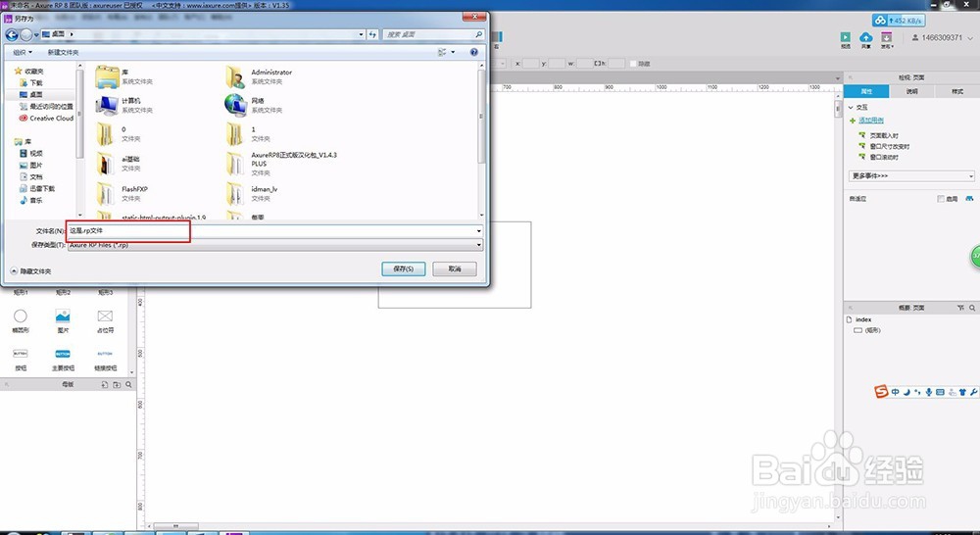Viewport: 980px width, 535px height.
Task: Select the FlashFXP folder
Action: click(x=122, y=193)
